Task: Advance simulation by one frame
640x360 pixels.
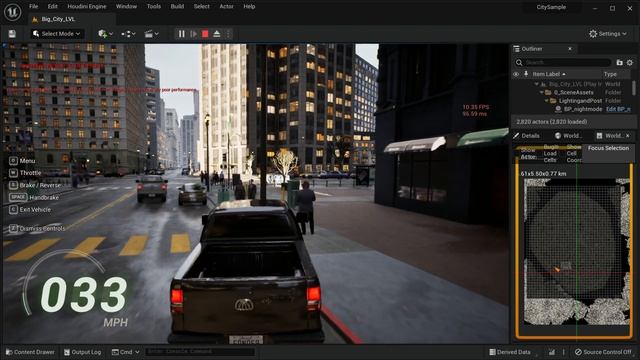Action: pyautogui.click(x=193, y=34)
